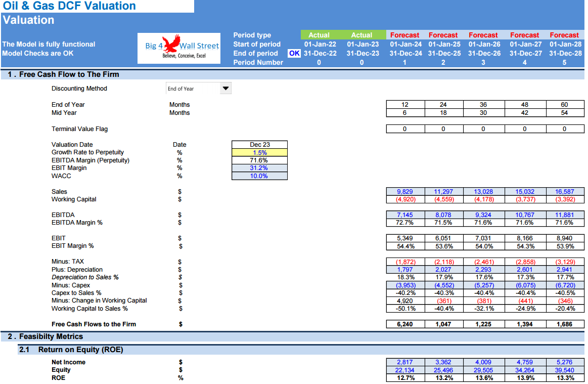Select the ROE cell 12.7%
The width and height of the screenshot is (588, 384).
point(405,378)
